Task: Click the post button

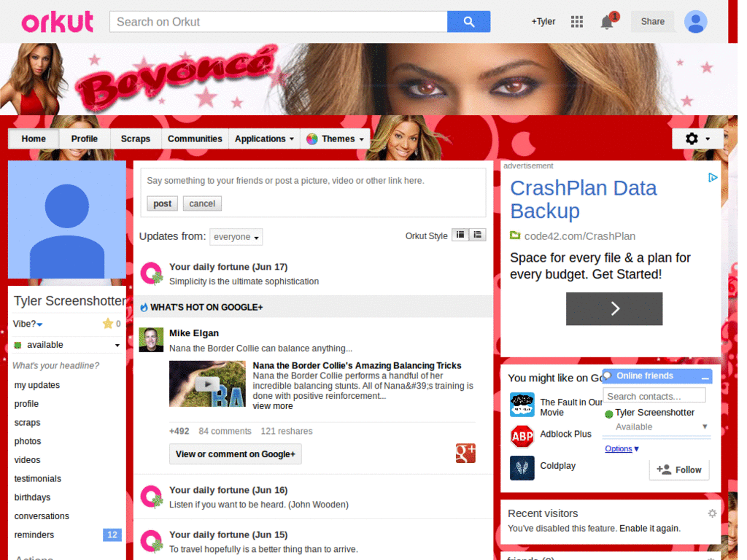Action: pos(162,203)
